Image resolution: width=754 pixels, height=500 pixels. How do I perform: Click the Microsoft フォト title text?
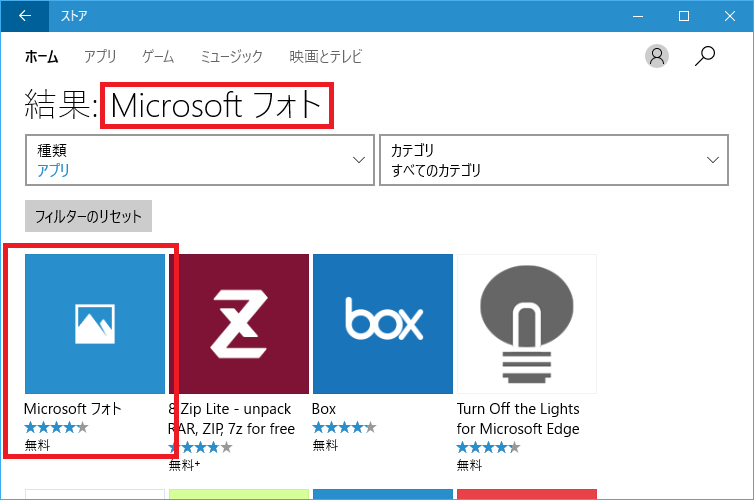click(73, 409)
